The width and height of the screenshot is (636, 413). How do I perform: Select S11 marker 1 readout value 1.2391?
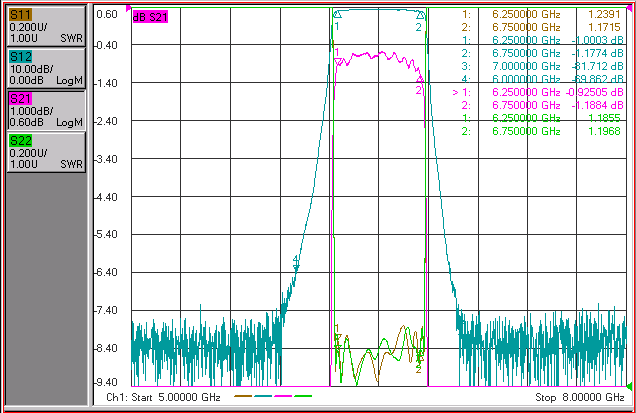604,14
